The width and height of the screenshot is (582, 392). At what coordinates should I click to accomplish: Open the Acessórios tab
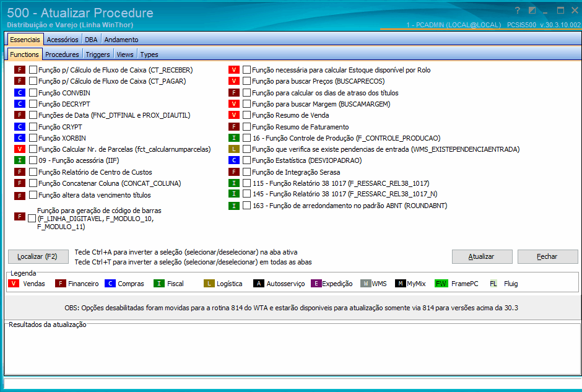pos(63,40)
